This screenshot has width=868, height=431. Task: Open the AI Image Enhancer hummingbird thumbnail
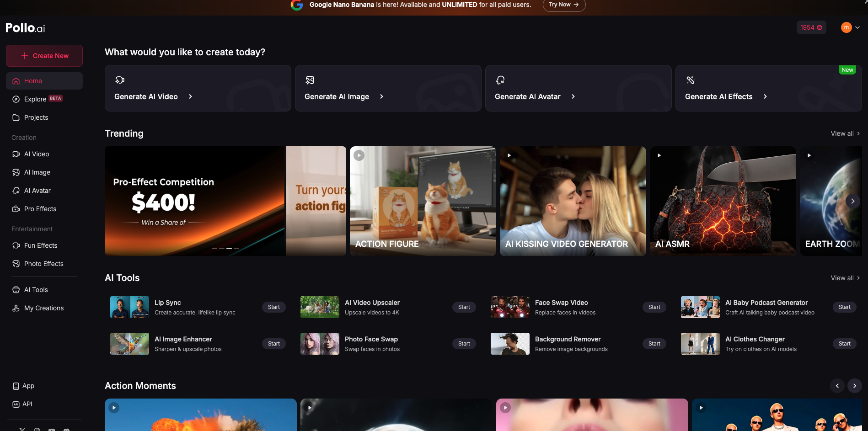[x=129, y=344]
